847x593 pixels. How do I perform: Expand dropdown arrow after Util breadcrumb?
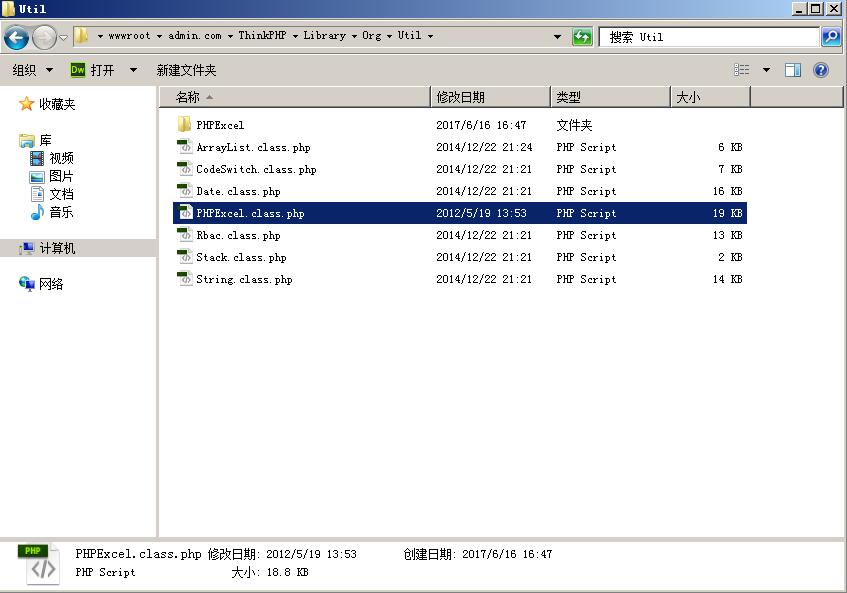430,36
